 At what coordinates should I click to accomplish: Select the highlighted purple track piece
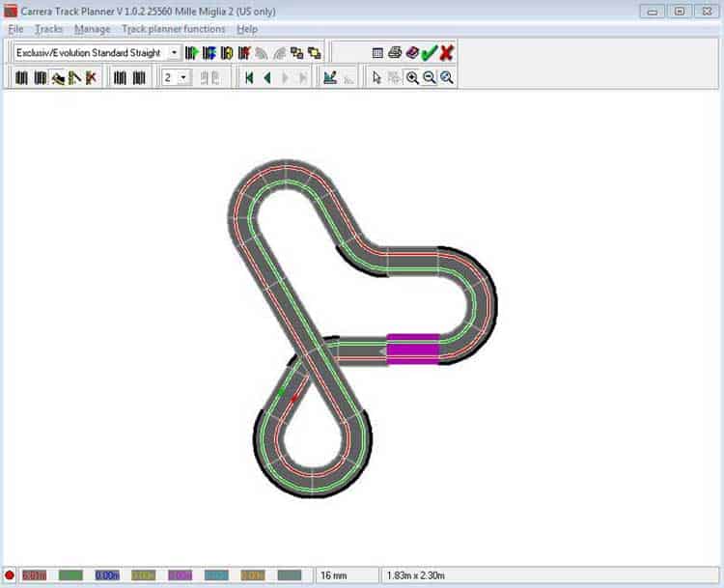(x=413, y=350)
